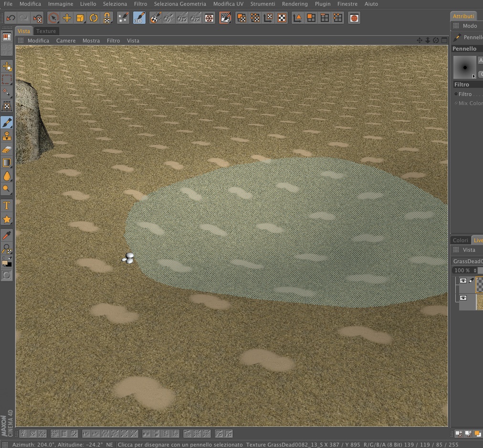The image size is (483, 448).
Task: Select the Rotate tool in top toolbar
Action: (x=94, y=18)
